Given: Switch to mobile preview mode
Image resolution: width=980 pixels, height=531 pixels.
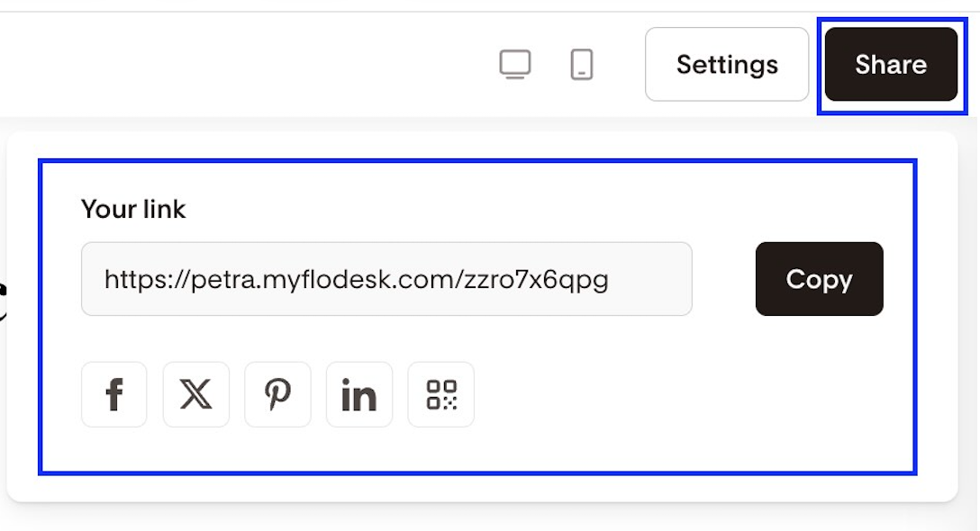Looking at the screenshot, I should click(x=582, y=65).
